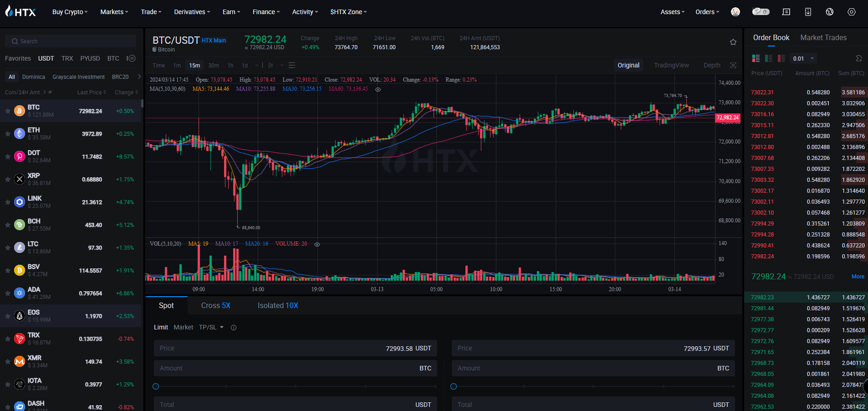Click the search magnifier icon
This screenshot has height=411, width=868.
pos(15,41)
